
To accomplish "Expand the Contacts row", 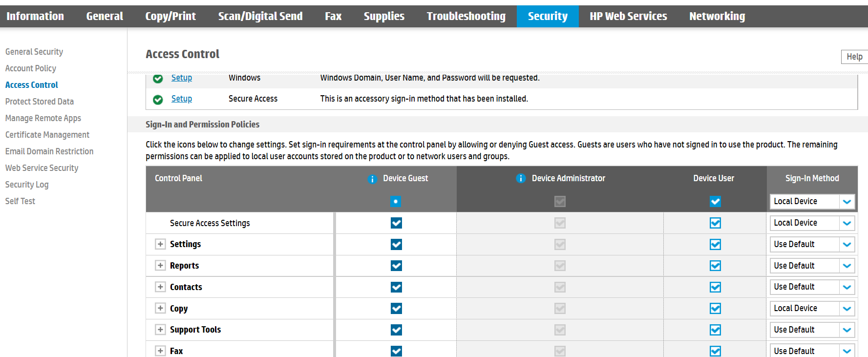I will [x=160, y=287].
